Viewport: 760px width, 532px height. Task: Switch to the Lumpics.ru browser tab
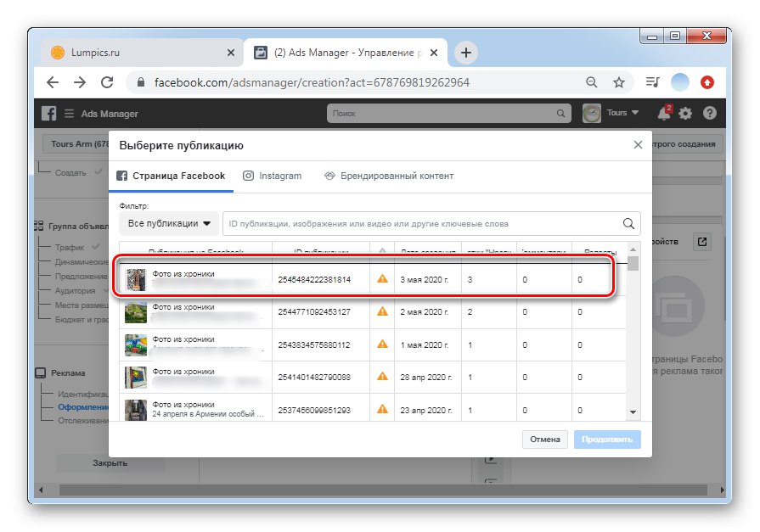(x=141, y=53)
